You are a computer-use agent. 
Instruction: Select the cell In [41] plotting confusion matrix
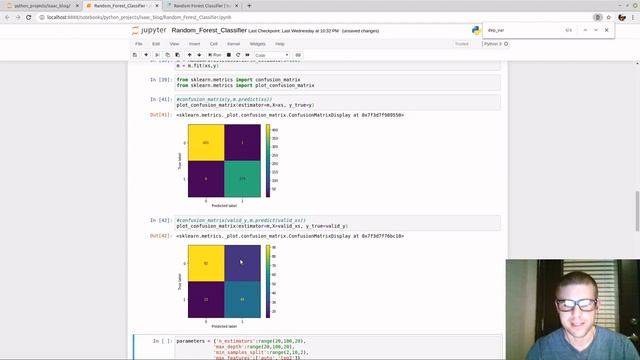click(338, 102)
